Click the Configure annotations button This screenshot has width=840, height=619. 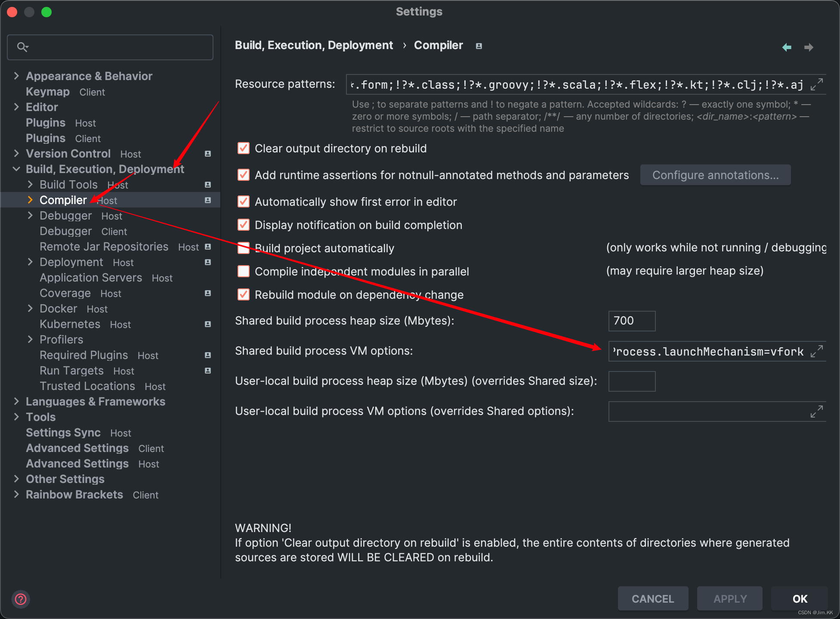pyautogui.click(x=716, y=175)
